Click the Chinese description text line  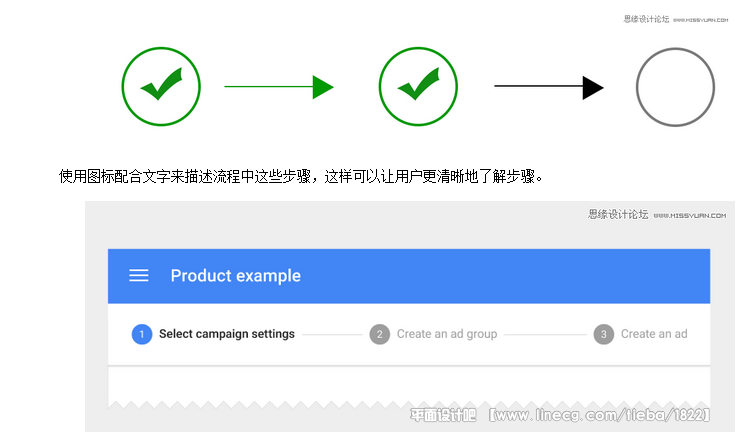point(301,177)
